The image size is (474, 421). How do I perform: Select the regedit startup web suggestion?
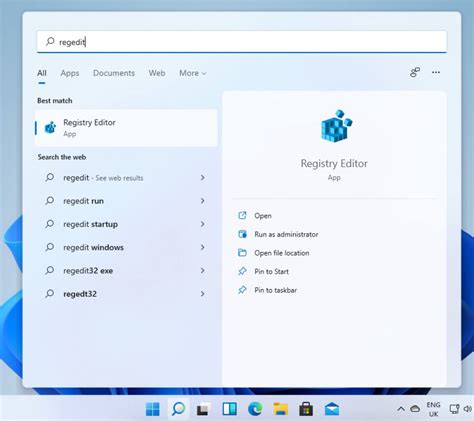(x=126, y=224)
